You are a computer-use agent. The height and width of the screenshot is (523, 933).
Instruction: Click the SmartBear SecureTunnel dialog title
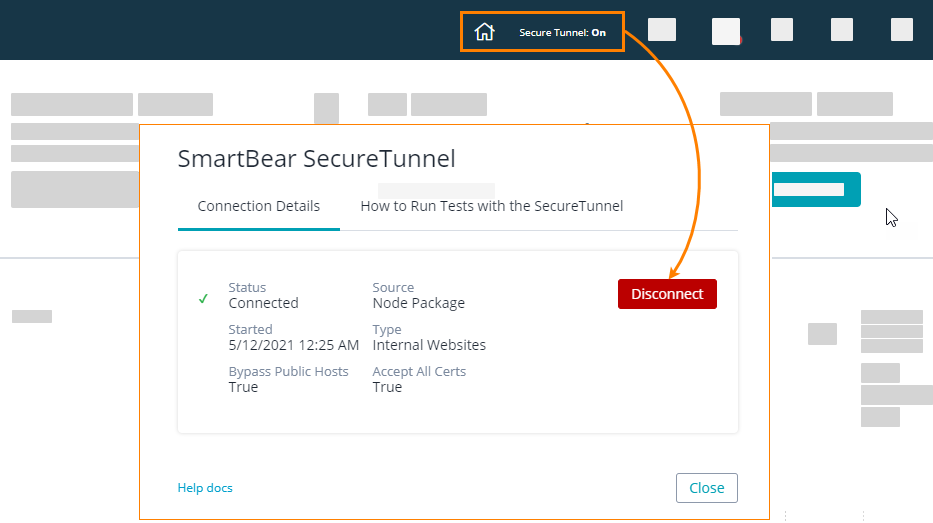pos(316,158)
